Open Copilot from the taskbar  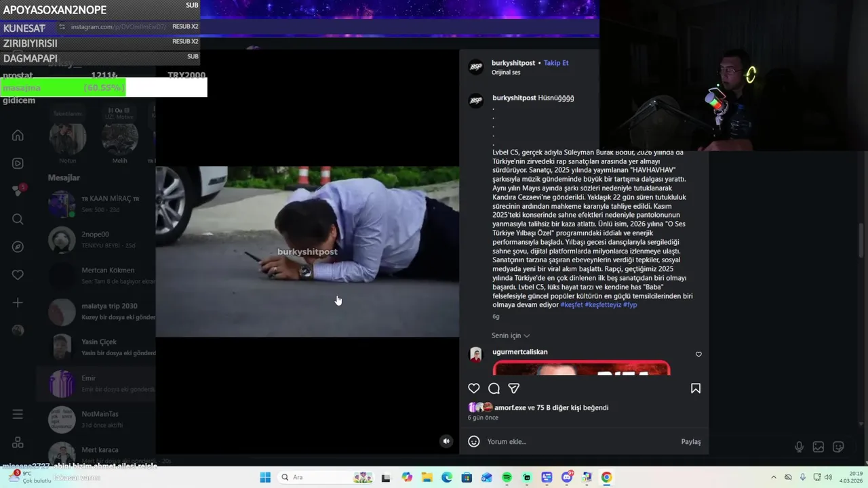click(407, 477)
